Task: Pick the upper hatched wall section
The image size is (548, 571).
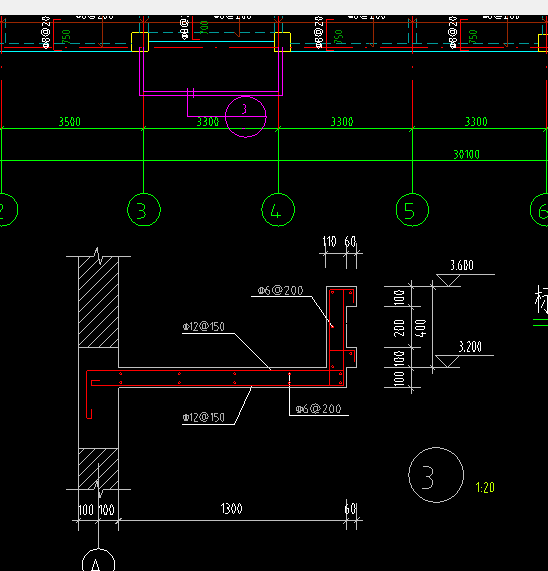Action: coord(98,302)
